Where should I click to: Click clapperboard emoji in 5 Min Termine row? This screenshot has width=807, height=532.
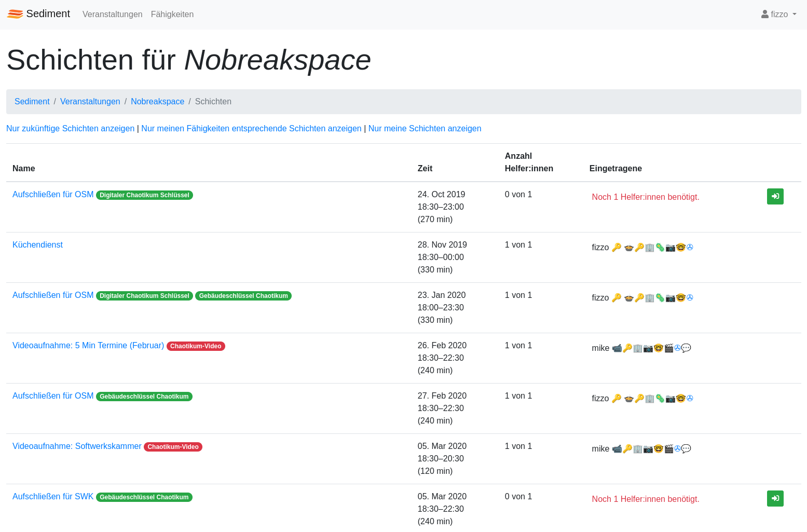tap(669, 348)
